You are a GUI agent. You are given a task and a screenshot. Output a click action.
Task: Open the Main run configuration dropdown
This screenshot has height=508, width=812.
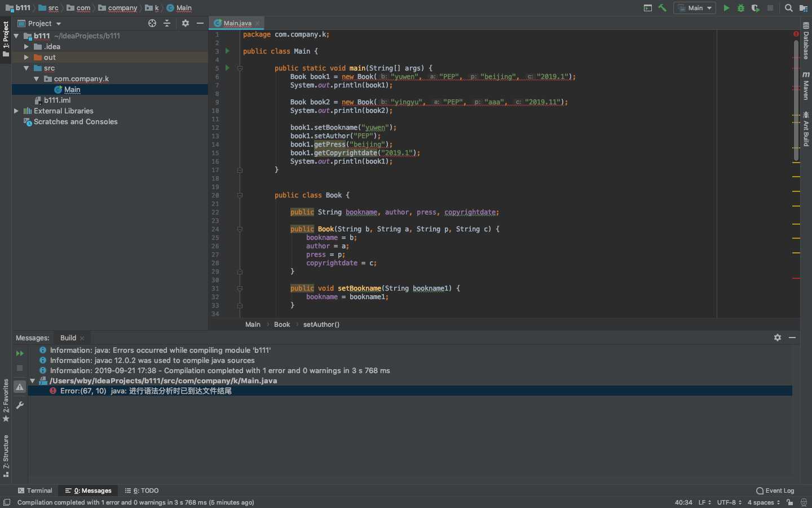(x=695, y=8)
